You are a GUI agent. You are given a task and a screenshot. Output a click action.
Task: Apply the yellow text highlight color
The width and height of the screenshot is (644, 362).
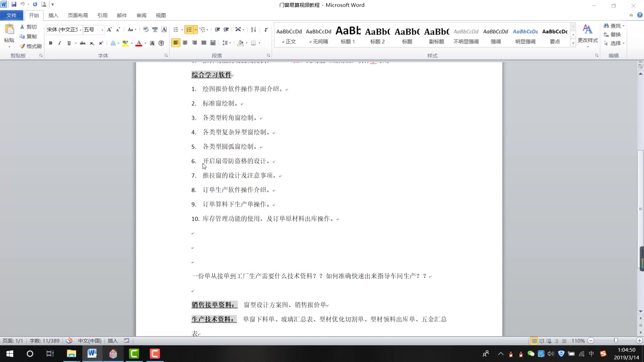click(x=125, y=43)
